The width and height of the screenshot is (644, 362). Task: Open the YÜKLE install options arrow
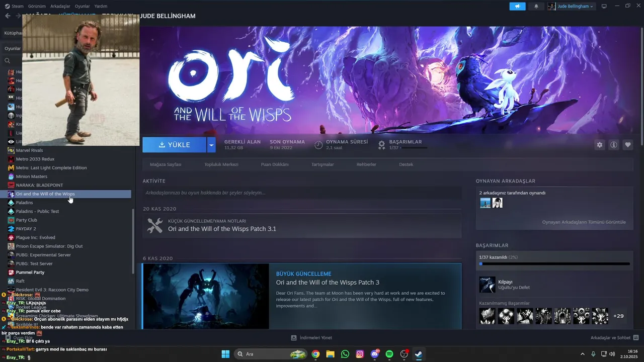(x=211, y=145)
